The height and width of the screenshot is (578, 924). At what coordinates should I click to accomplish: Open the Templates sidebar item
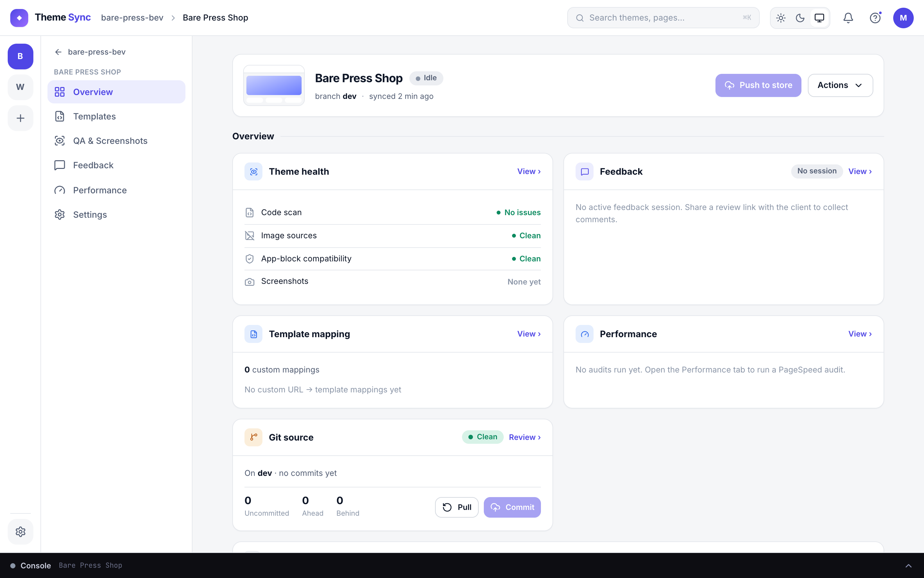click(x=116, y=116)
